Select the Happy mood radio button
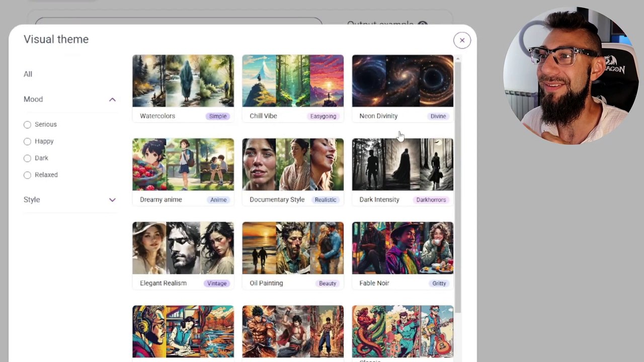 click(x=27, y=141)
